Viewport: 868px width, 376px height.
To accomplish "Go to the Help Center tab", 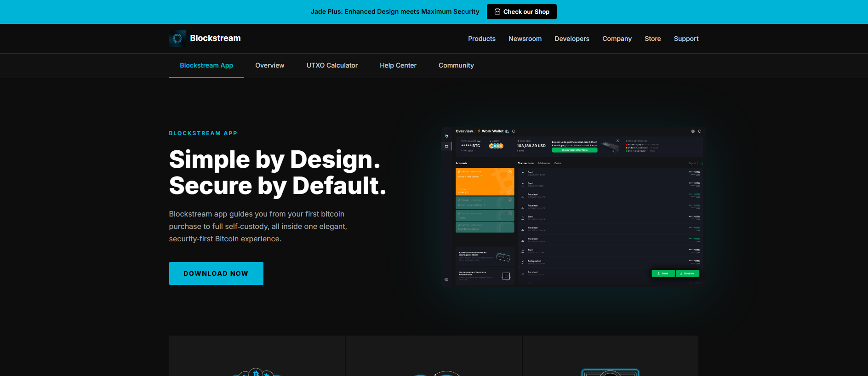I will click(398, 65).
